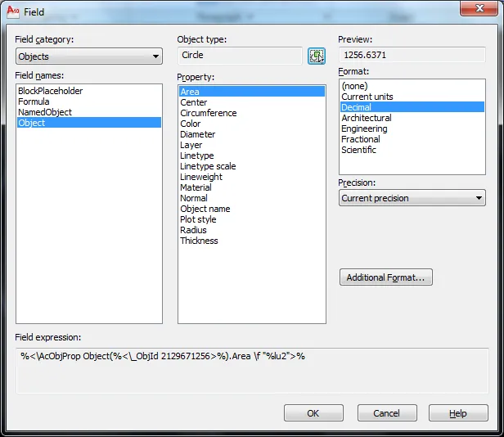Click the select object icon button

click(316, 56)
